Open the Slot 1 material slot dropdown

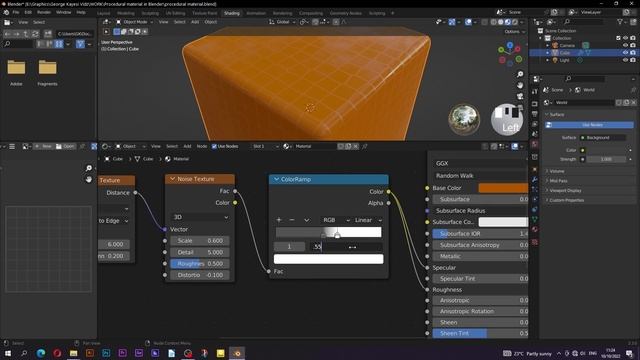click(x=265, y=146)
